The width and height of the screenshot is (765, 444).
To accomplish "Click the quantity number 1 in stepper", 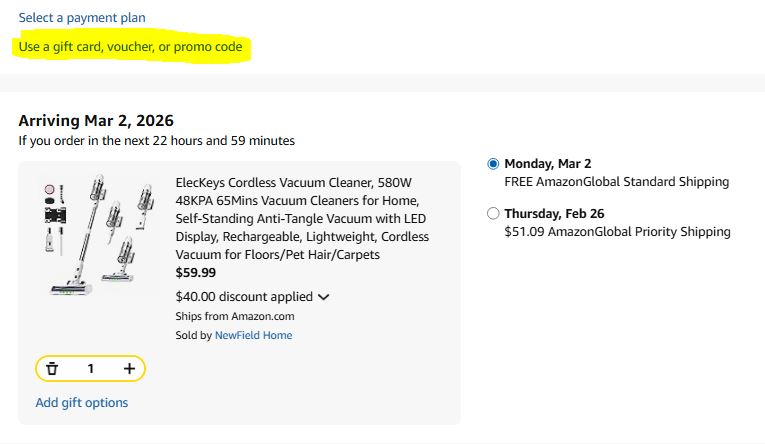I will tap(90, 369).
